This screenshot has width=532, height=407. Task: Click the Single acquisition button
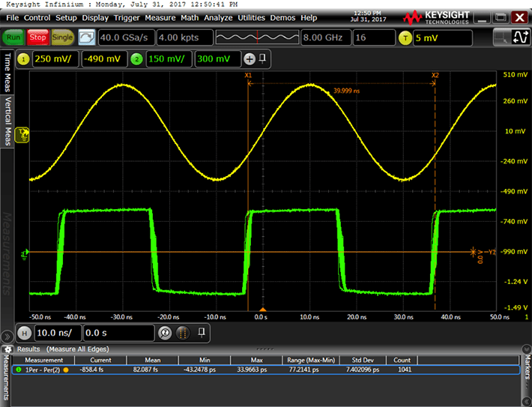[62, 37]
